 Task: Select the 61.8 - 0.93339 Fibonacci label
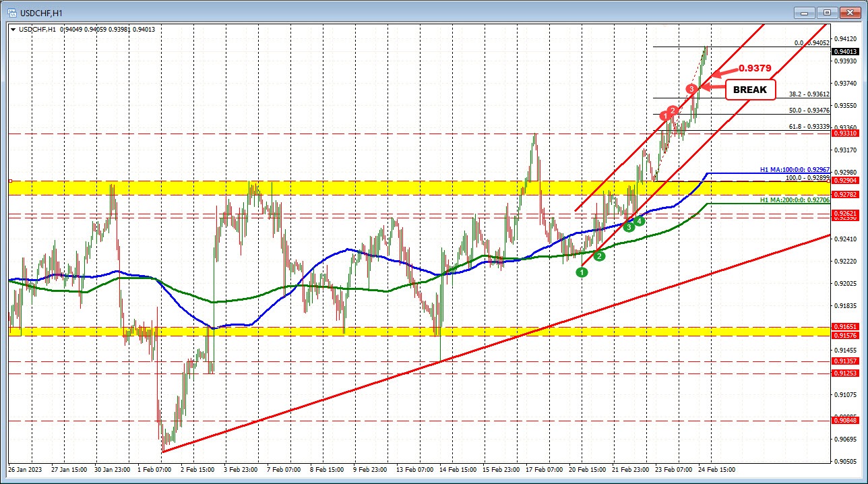[811, 127]
